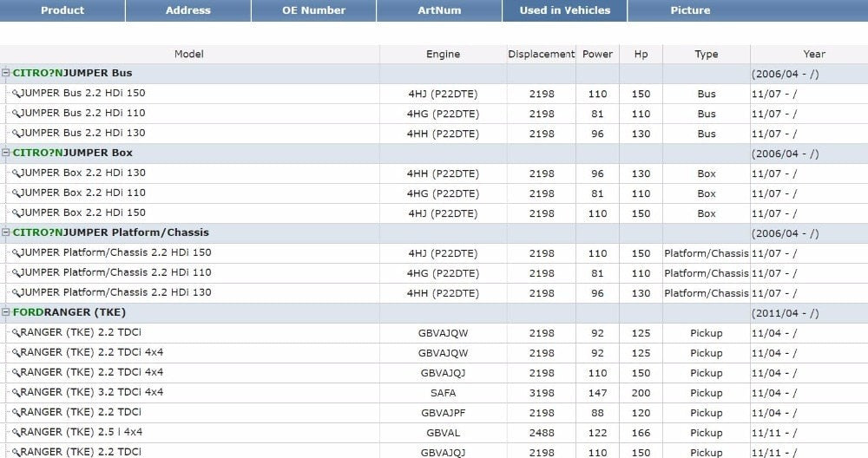This screenshot has width=868, height=458.
Task: Click engine code GBVAL
Action: coord(443,433)
